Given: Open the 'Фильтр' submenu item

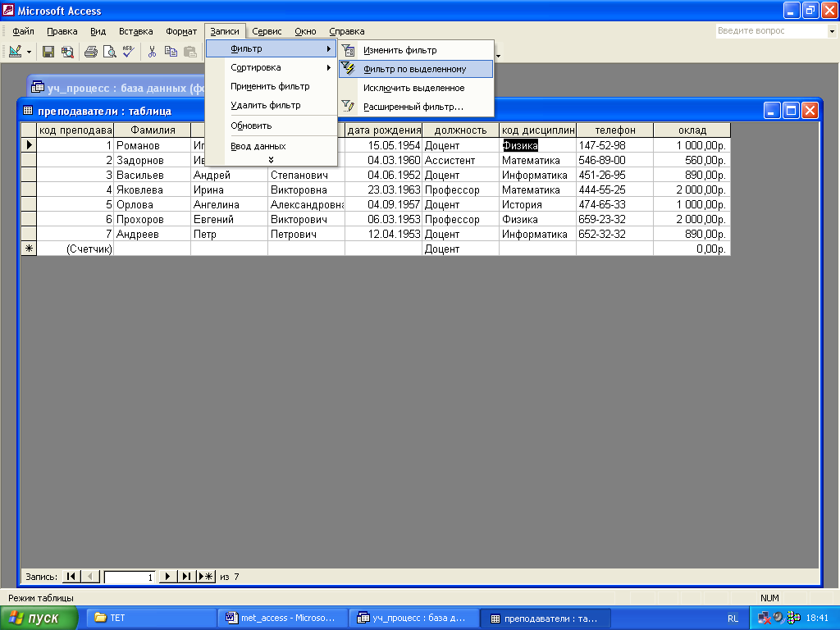Looking at the screenshot, I should pyautogui.click(x=271, y=48).
